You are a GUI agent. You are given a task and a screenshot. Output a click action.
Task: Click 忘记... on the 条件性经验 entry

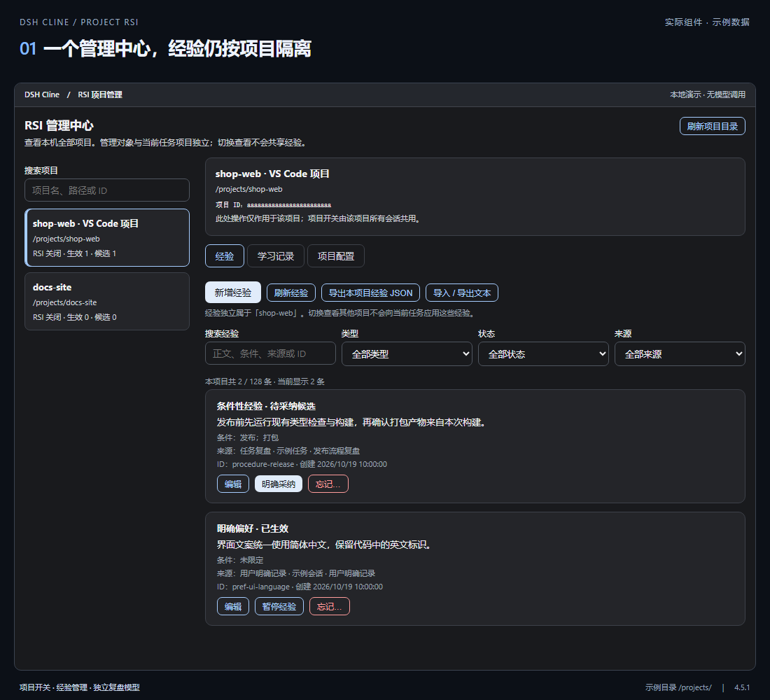tap(328, 484)
